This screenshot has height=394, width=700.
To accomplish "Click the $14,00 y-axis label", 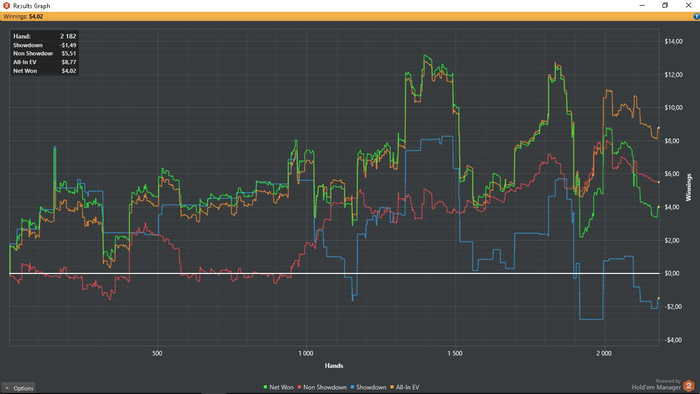I will [674, 41].
